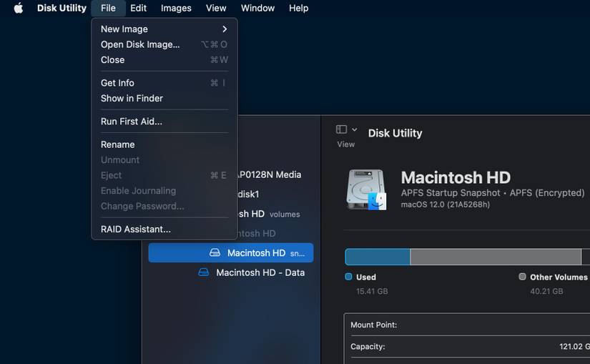The width and height of the screenshot is (590, 364).
Task: Click the Macintosh HD - Data drive icon
Action: tap(204, 272)
